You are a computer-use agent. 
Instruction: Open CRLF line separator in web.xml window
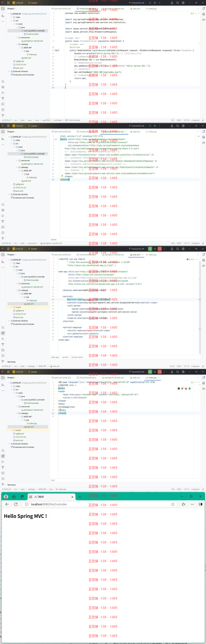click(179, 366)
